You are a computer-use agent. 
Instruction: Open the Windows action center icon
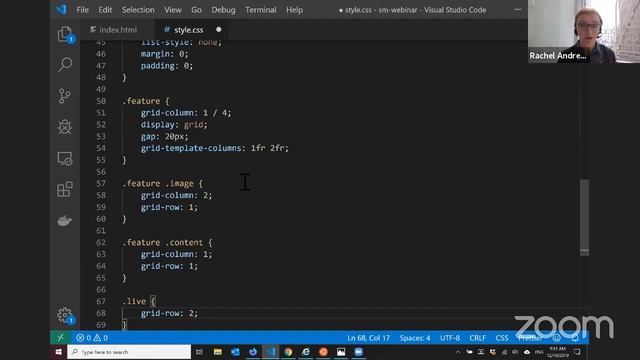point(577,352)
